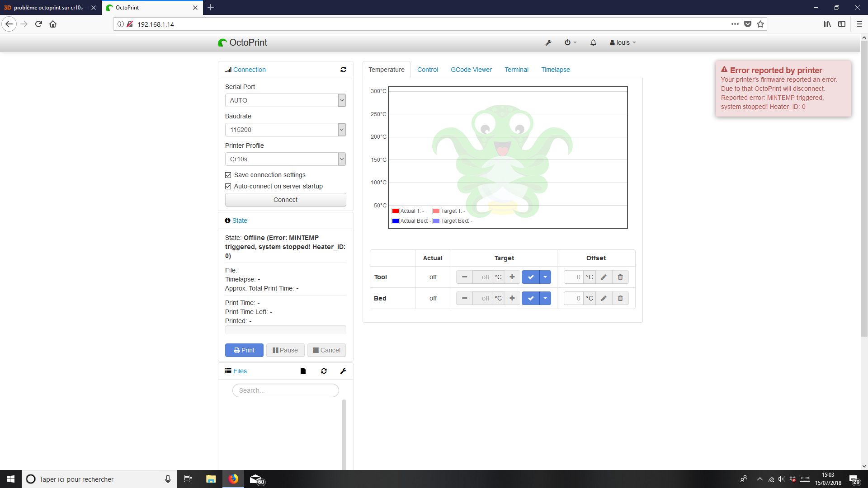The height and width of the screenshot is (488, 868).
Task: Click the Target T pink legend swatch
Action: point(436,211)
